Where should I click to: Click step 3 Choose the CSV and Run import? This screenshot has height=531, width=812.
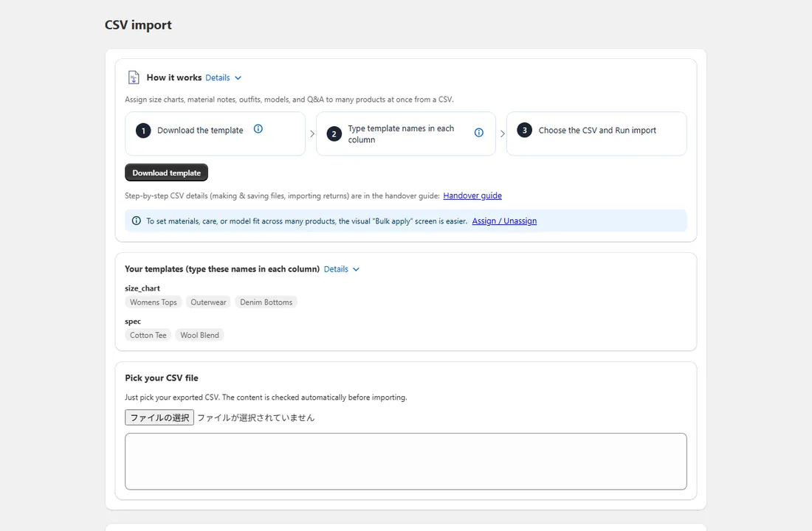point(596,133)
